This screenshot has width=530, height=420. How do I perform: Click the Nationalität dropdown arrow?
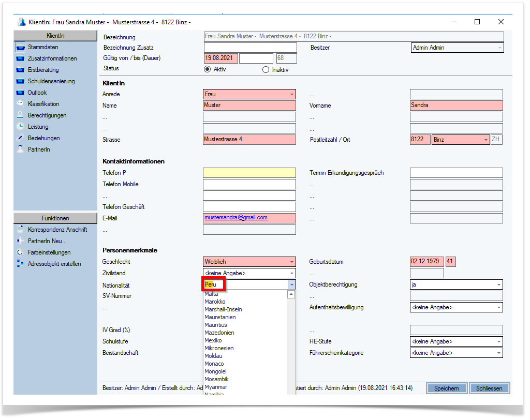[292, 284]
